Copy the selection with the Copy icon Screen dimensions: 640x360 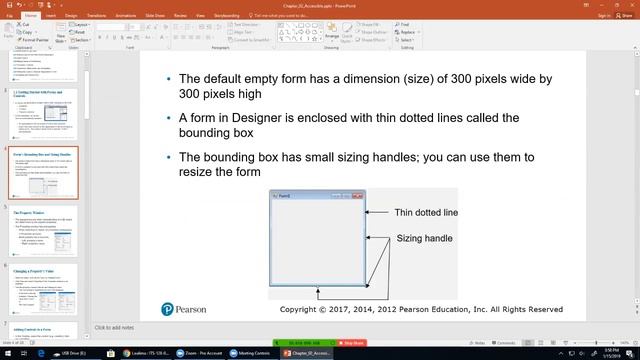pos(24,32)
